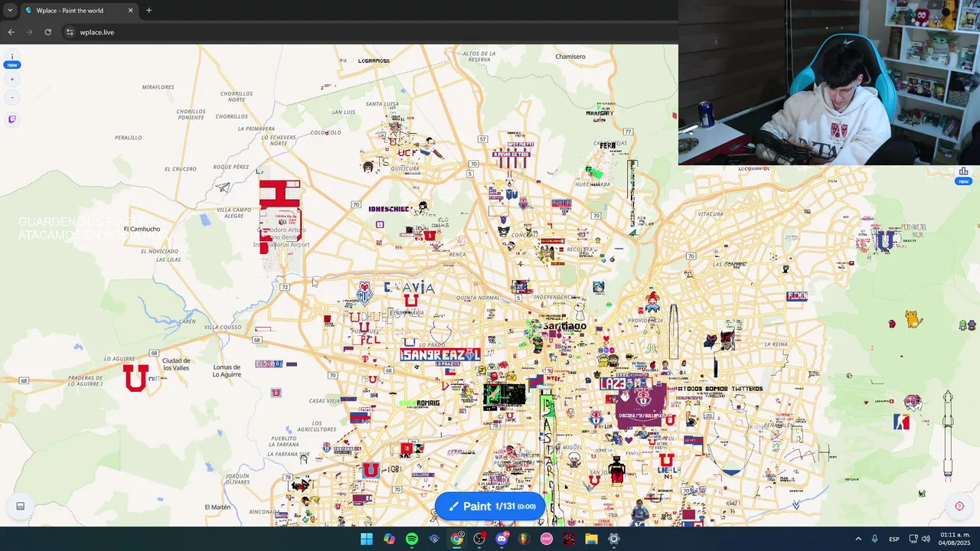Screen dimensions: 980x551
Task: Click the IDHESCHILE pixel text
Action: (x=389, y=209)
